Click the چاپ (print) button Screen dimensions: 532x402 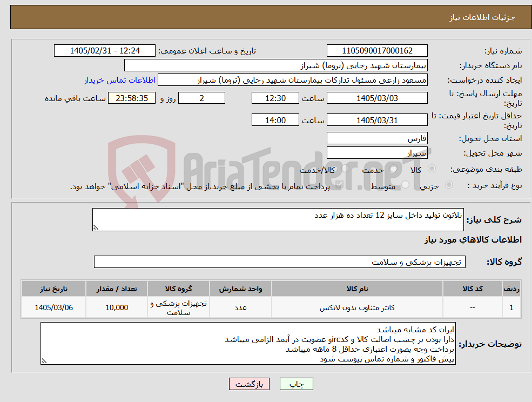(x=296, y=384)
